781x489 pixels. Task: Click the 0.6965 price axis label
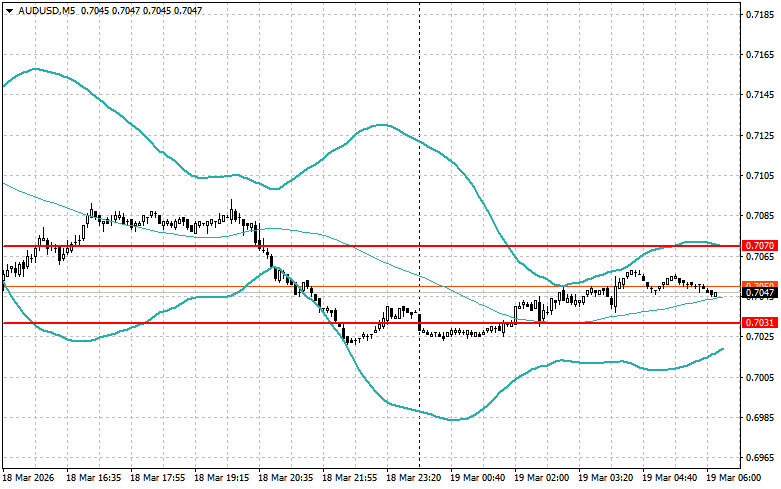pyautogui.click(x=761, y=458)
